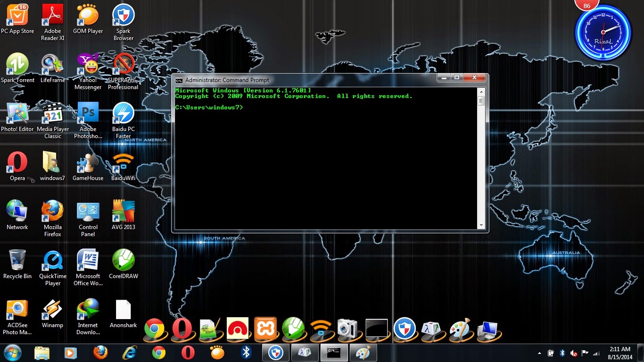This screenshot has height=362, width=644.
Task: Click the SUPERAntiSpyware Professional desktop shortcut
Action: [x=124, y=72]
